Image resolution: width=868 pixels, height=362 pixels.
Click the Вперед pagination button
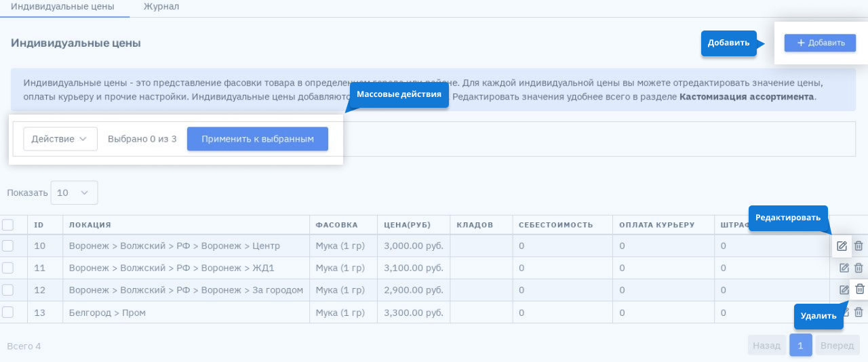click(837, 346)
